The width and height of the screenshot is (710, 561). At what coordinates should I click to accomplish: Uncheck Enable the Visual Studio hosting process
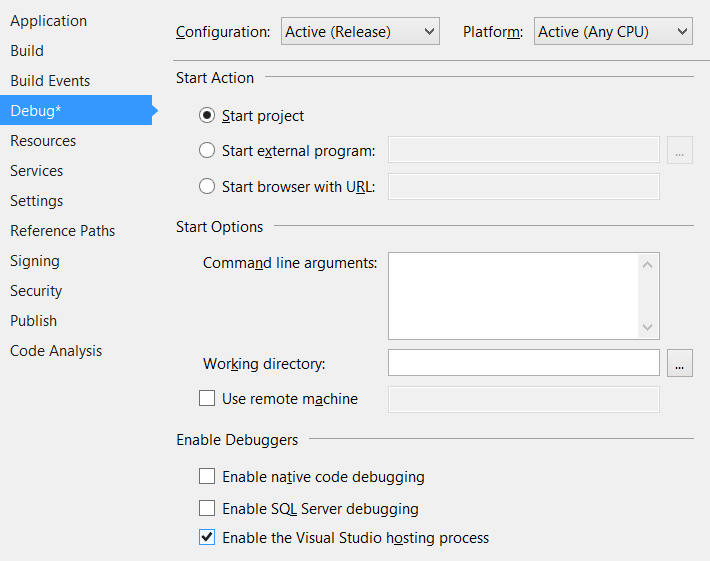point(207,537)
